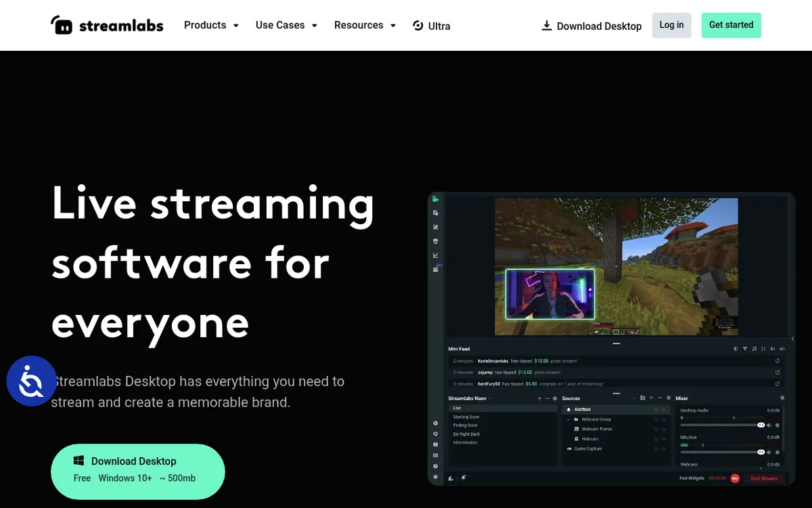Click the End Stream button
The height and width of the screenshot is (508, 812).
tap(765, 478)
